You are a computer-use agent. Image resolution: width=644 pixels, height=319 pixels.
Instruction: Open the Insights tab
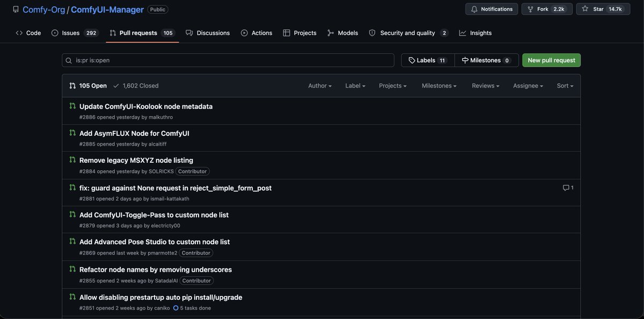pos(475,33)
